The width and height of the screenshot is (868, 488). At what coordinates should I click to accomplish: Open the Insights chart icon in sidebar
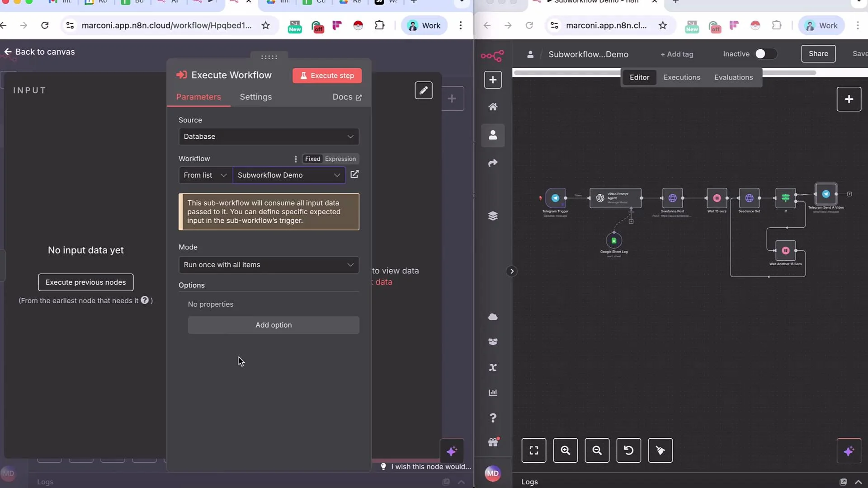493,392
